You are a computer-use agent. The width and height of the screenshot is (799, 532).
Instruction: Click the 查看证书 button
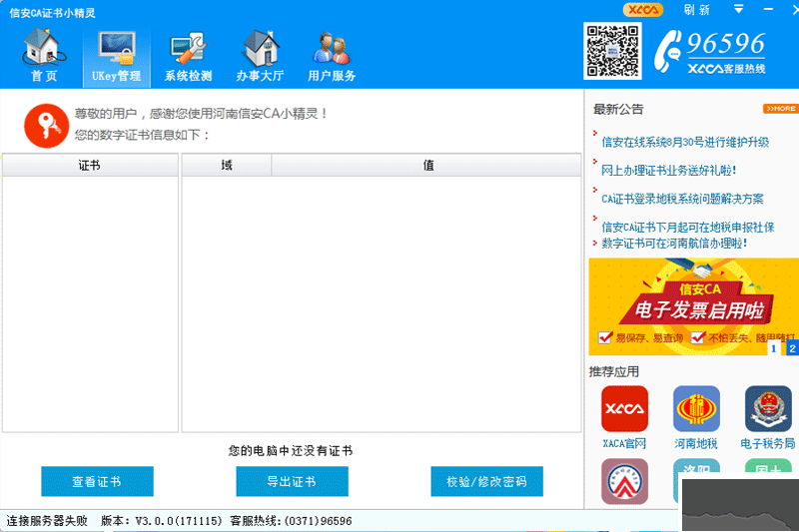click(x=97, y=481)
